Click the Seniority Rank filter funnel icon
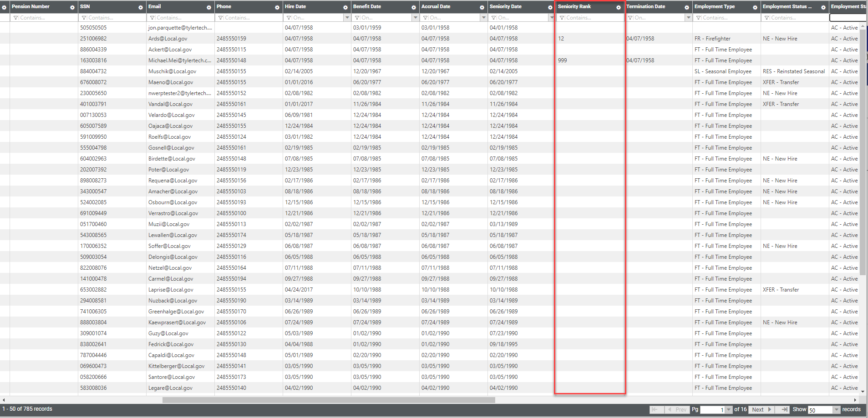Screen dimensions: 868x418 [x=562, y=18]
